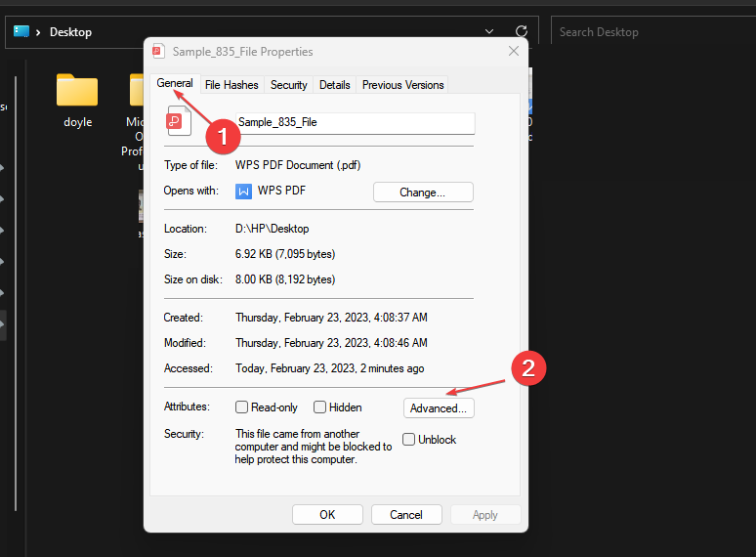Image resolution: width=756 pixels, height=557 pixels.
Task: Refresh the Desktop folder view
Action: [x=522, y=32]
